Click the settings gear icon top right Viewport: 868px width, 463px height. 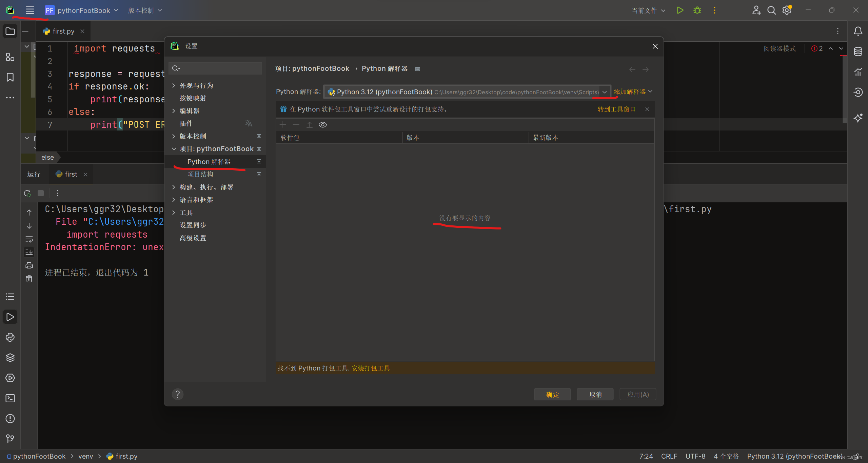[787, 10]
